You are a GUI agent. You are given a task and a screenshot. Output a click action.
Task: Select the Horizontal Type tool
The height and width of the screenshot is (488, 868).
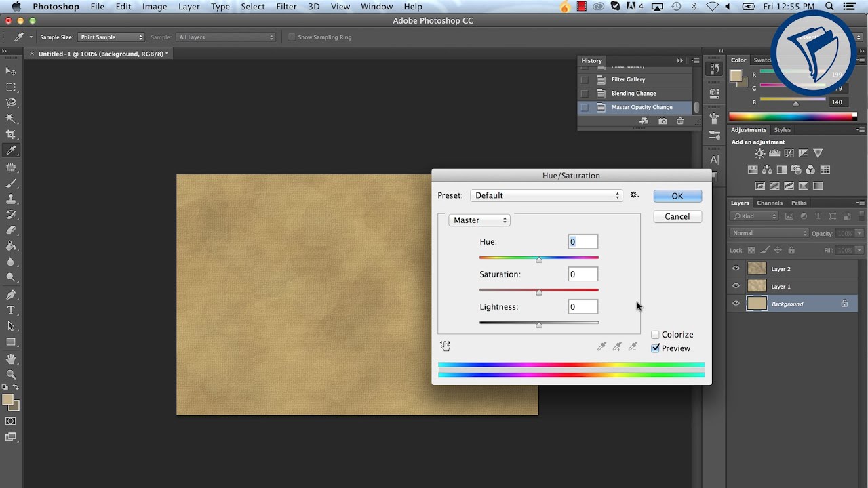point(11,310)
